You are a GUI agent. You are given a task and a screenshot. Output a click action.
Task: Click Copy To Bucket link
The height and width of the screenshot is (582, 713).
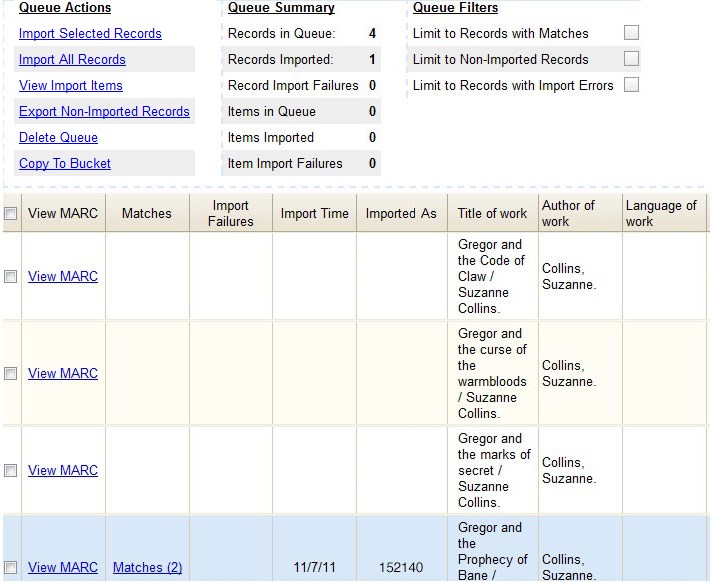point(65,163)
